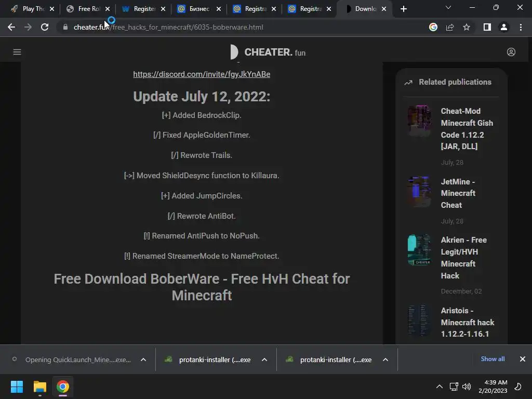Close the 'Play Th' tab
This screenshot has width=532, height=399.
point(52,9)
